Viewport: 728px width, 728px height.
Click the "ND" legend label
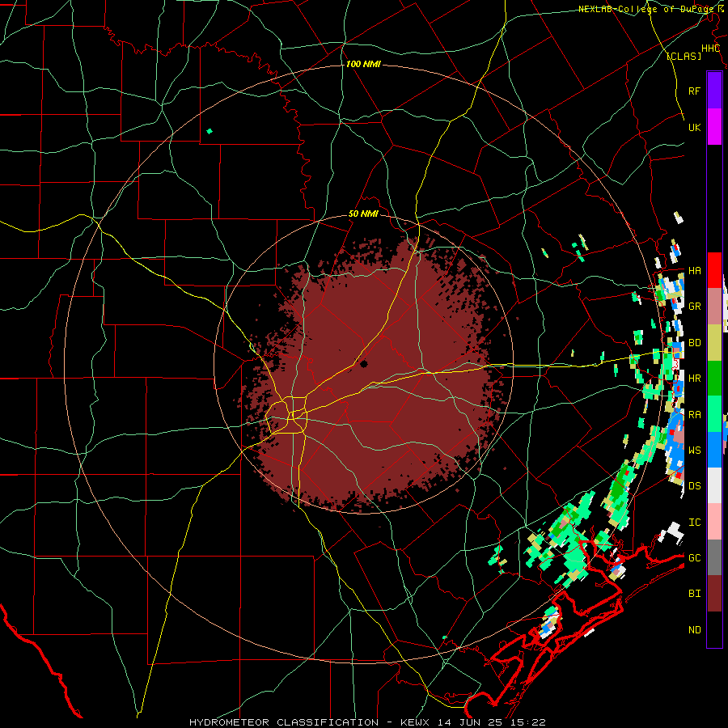click(694, 630)
